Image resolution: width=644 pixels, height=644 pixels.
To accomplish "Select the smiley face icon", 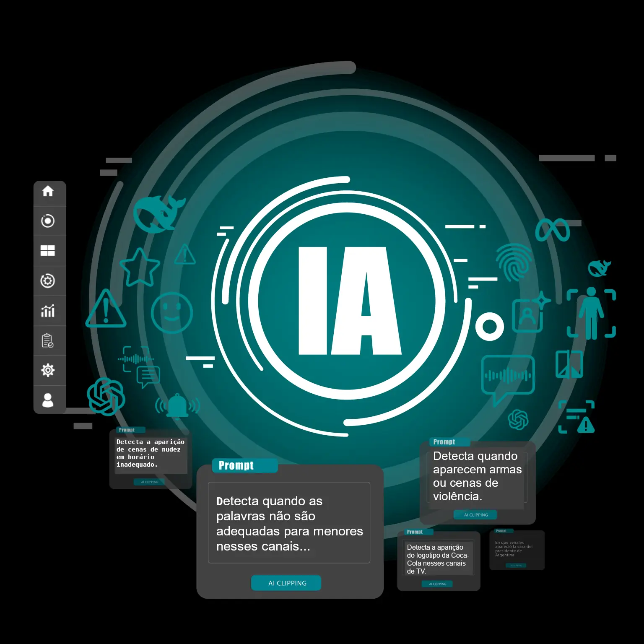I will tap(171, 312).
